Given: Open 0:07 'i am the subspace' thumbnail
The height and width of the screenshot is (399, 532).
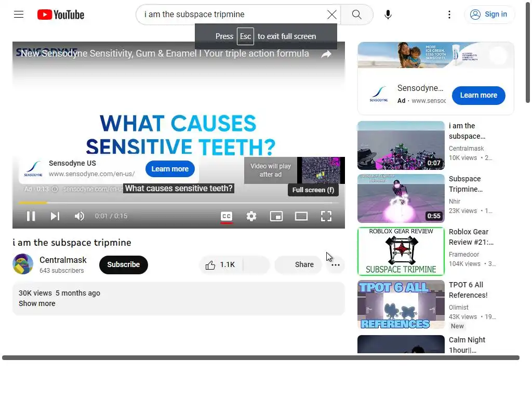Looking at the screenshot, I should tap(401, 145).
